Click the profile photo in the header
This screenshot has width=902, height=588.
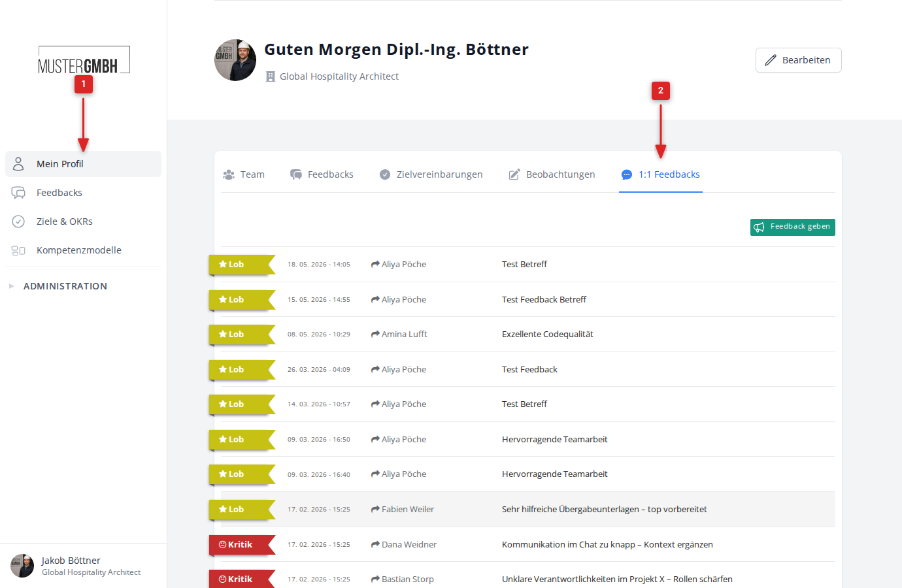click(235, 60)
